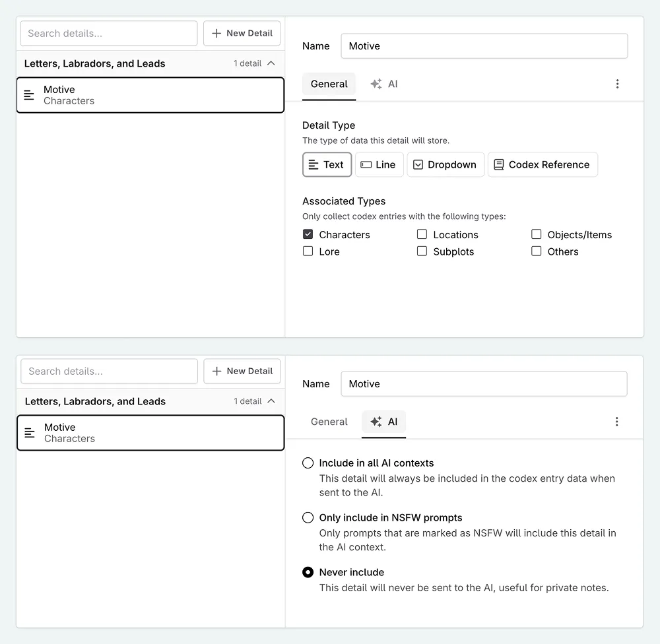Open the three-dot options menu

[617, 84]
